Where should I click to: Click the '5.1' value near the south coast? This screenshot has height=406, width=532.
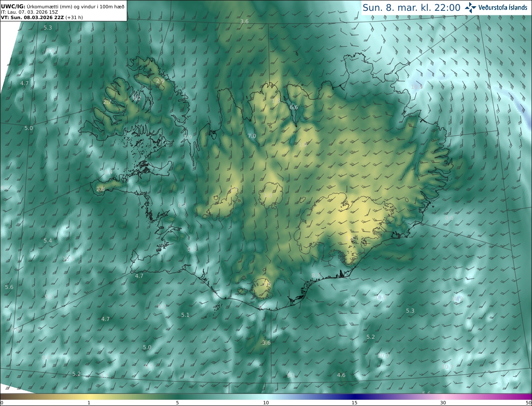(185, 315)
